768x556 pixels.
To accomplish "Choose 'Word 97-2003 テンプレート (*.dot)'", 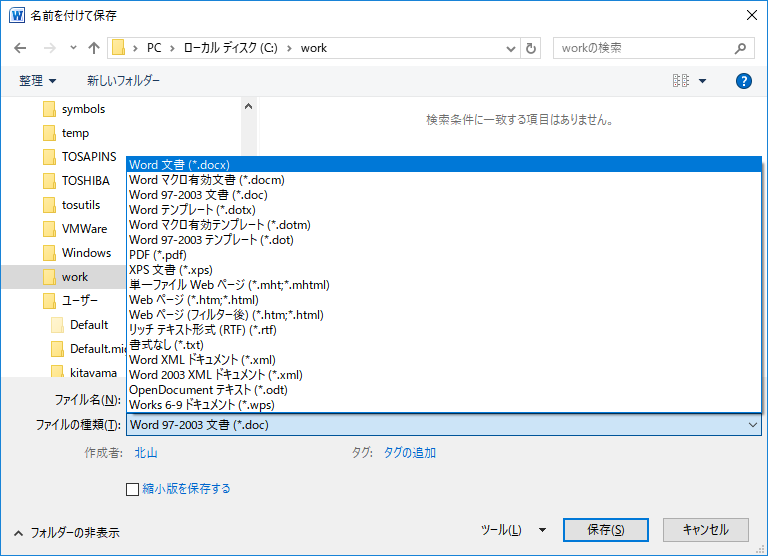I will pyautogui.click(x=443, y=240).
